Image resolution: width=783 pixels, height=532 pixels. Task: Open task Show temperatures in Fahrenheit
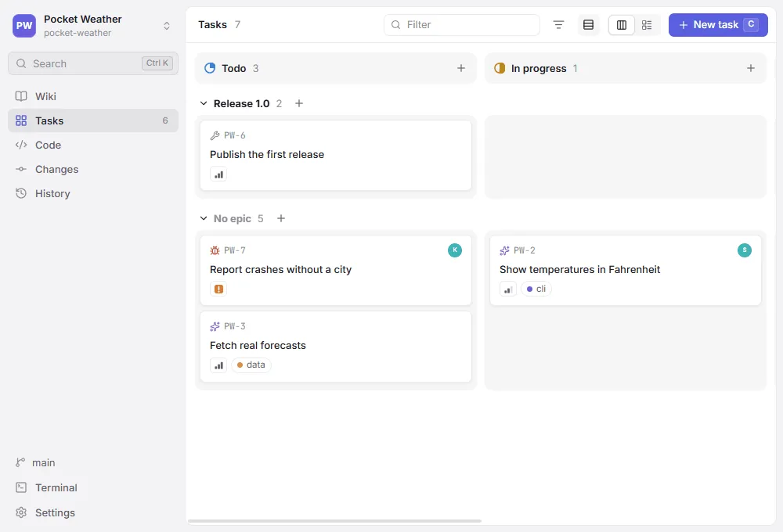click(625, 270)
